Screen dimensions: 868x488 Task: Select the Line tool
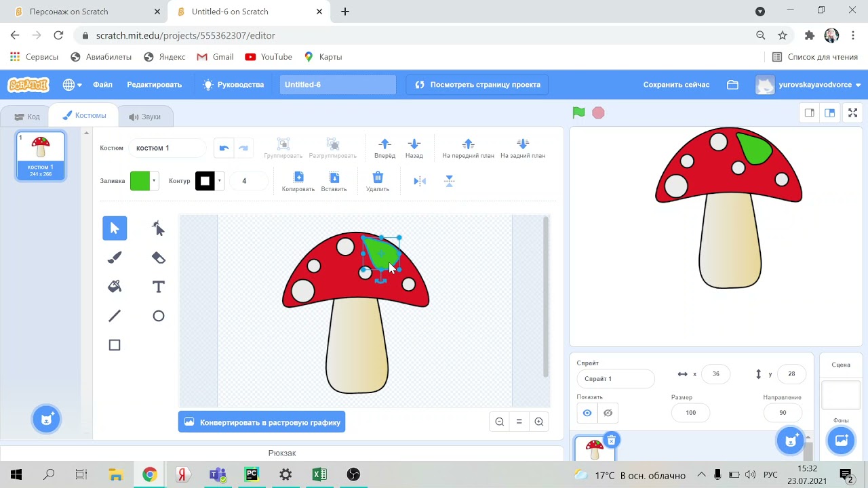click(x=115, y=316)
